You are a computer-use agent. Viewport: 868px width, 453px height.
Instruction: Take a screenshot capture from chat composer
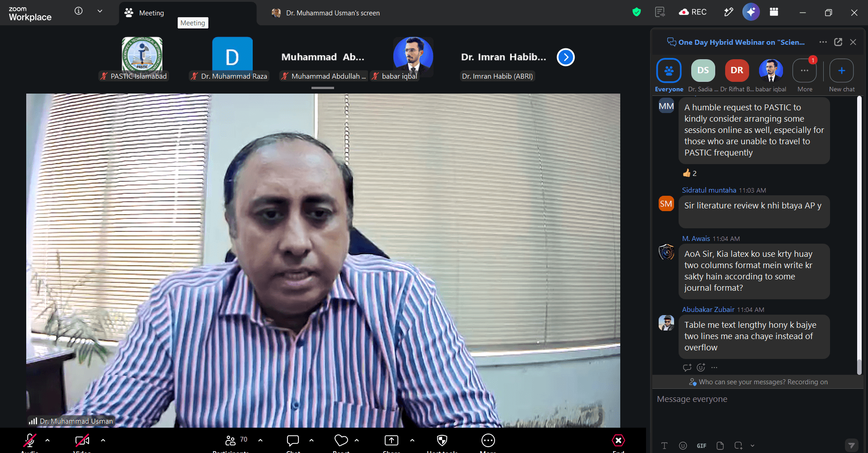(x=739, y=446)
